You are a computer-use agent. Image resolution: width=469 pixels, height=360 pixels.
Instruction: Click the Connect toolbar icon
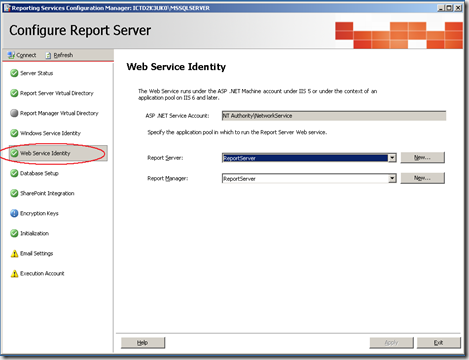pos(11,55)
